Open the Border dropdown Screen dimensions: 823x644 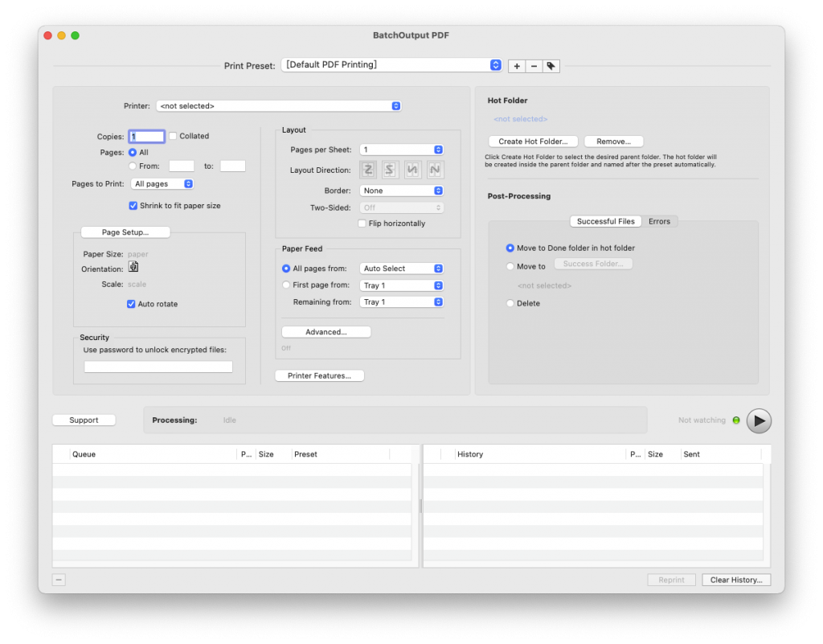coord(402,191)
